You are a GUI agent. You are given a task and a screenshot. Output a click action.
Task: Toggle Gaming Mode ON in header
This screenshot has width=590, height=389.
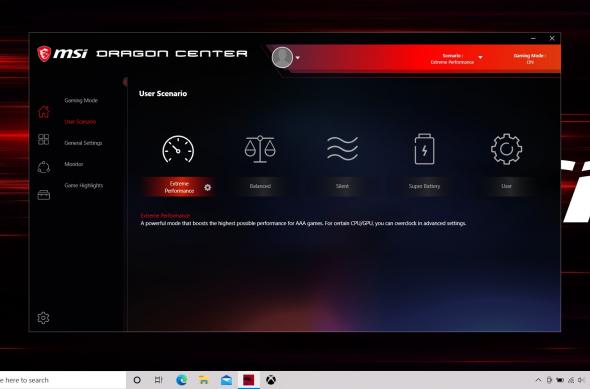coord(529,59)
